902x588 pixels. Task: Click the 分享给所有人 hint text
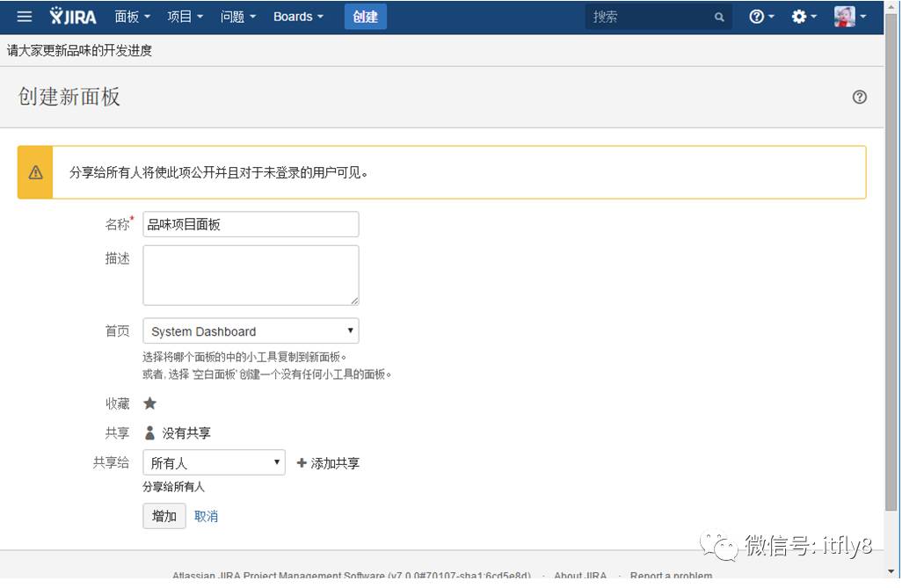click(x=174, y=487)
